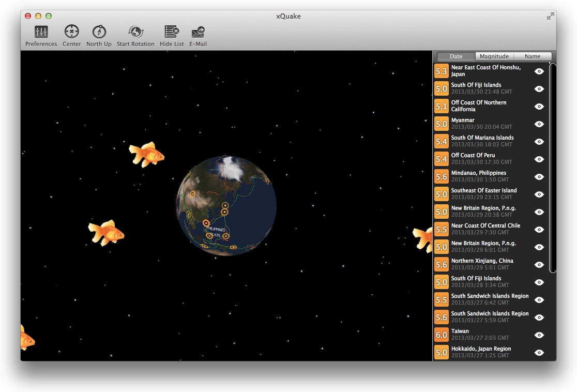Image resolution: width=577 pixels, height=392 pixels.
Task: Toggle eye for Off Coast Of Northern California
Action: click(x=539, y=107)
